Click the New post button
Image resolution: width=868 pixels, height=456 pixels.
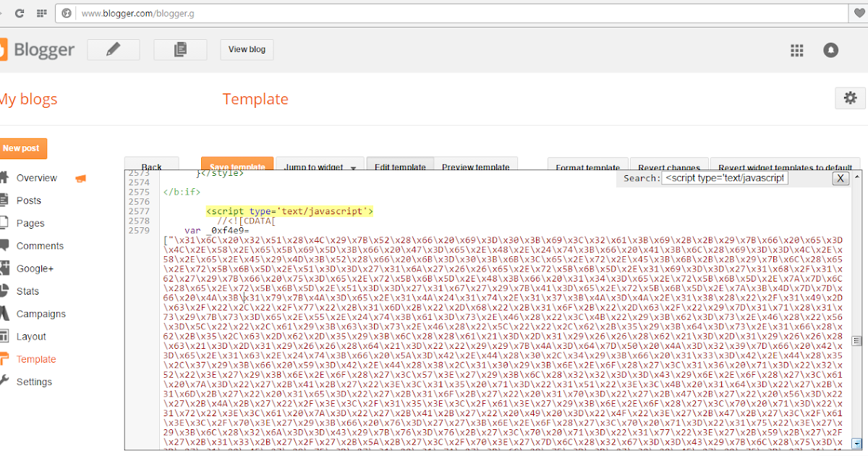point(21,148)
